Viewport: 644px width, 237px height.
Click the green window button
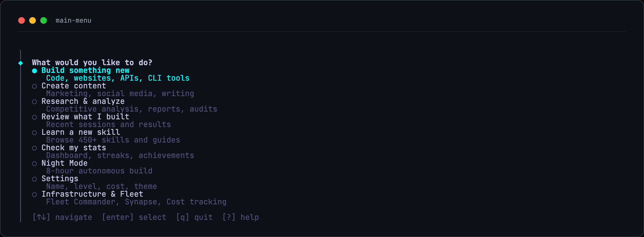44,20
